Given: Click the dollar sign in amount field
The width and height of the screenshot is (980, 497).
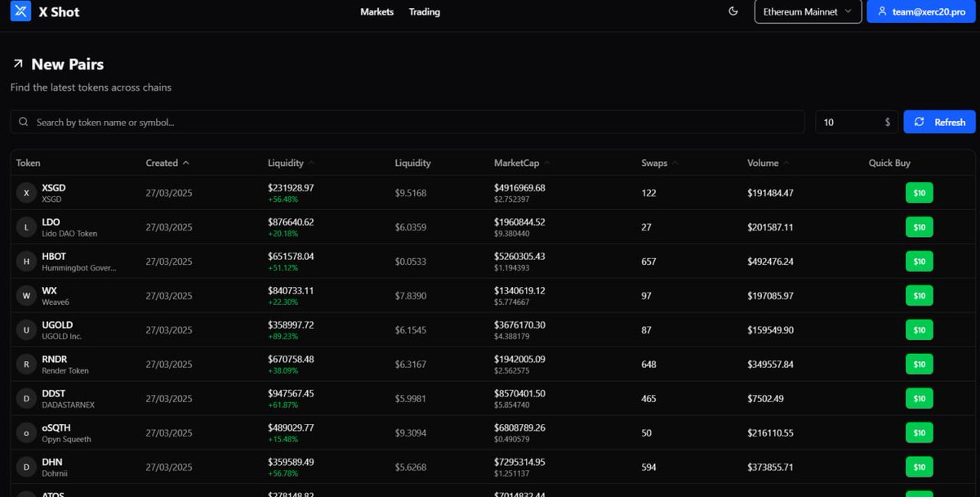Looking at the screenshot, I should click(888, 122).
